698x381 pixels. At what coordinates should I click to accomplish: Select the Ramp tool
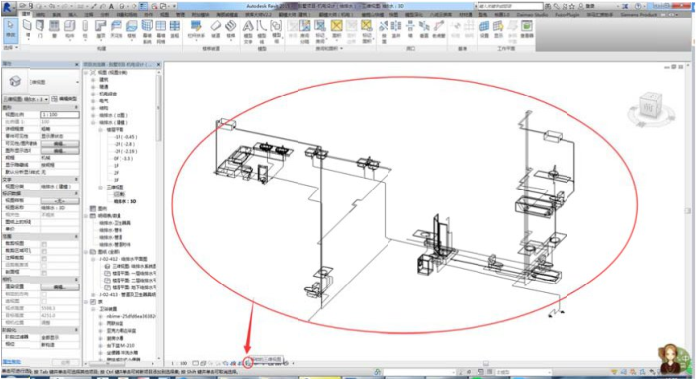coord(215,29)
